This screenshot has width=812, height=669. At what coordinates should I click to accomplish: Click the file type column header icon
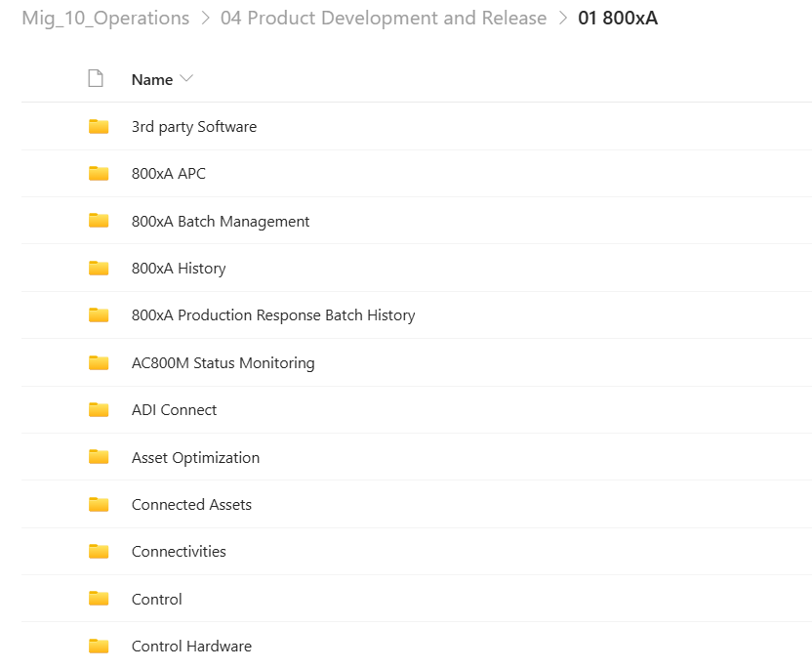coord(96,79)
